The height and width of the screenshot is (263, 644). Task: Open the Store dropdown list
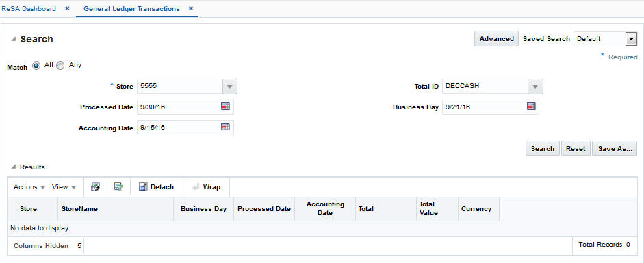[x=229, y=87]
